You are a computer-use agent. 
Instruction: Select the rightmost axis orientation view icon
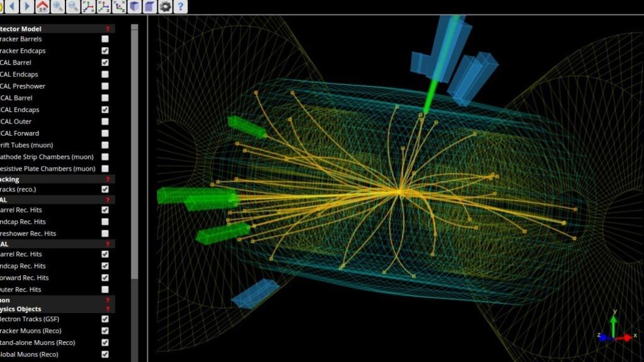click(119, 7)
